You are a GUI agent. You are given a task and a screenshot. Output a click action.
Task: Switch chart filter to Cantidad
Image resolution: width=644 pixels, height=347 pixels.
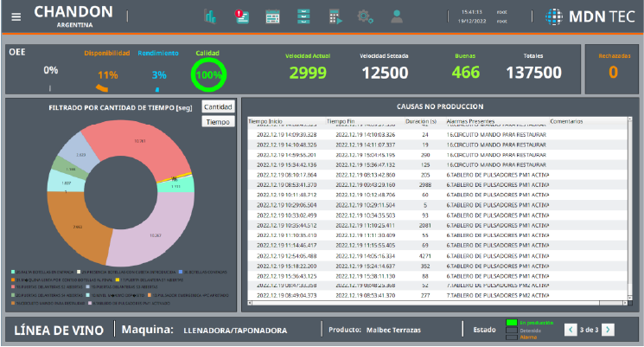pyautogui.click(x=218, y=107)
